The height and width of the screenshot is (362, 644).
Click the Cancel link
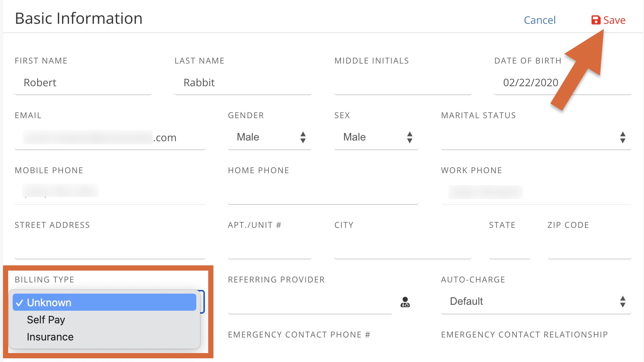pyautogui.click(x=540, y=20)
